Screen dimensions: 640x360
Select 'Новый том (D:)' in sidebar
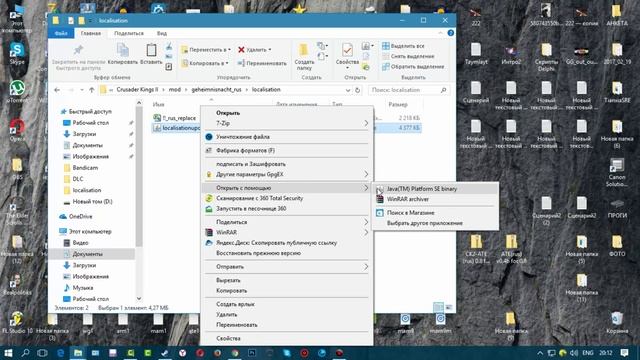pyautogui.click(x=92, y=201)
